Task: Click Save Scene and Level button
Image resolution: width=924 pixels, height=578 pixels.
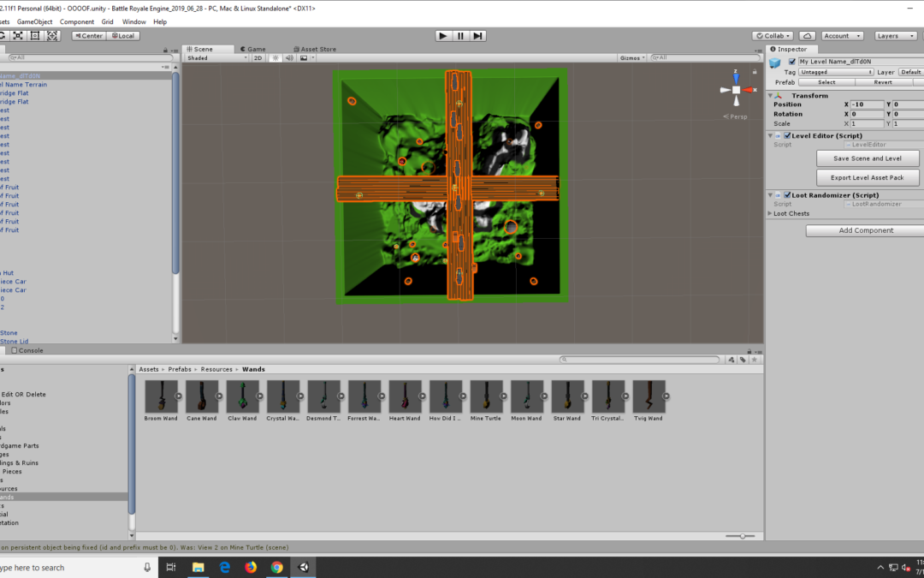Action: point(867,158)
